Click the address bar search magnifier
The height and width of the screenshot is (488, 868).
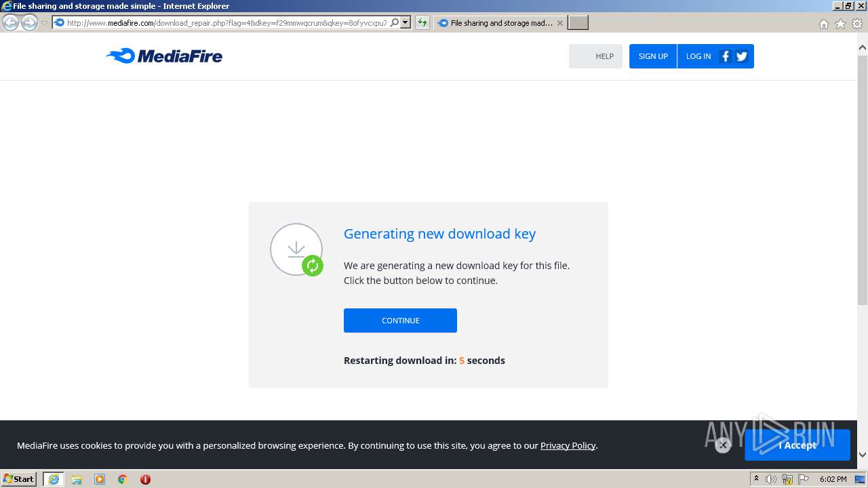click(x=395, y=22)
